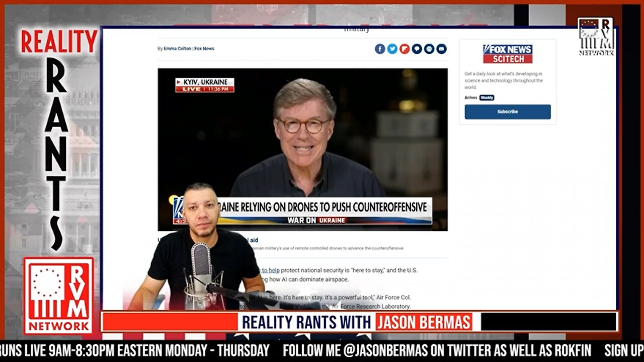Share the article via Flipboard icon
Screen dimensions: 644x362
[405, 49]
